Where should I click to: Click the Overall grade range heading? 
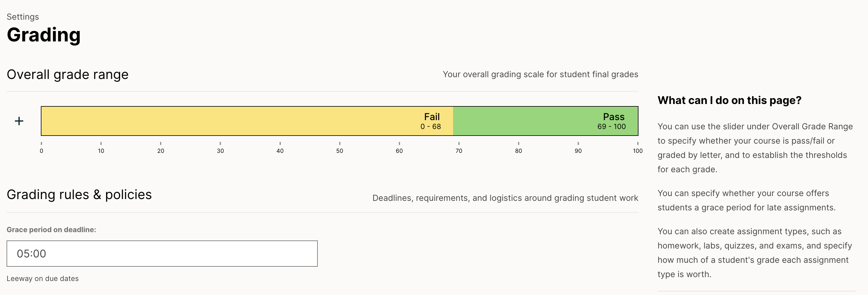[x=67, y=74]
